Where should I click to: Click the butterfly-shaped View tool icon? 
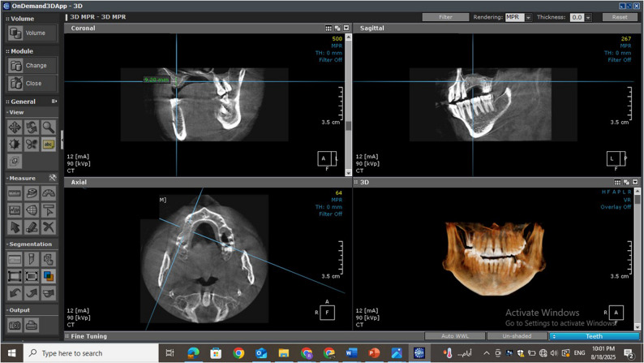coord(32,145)
